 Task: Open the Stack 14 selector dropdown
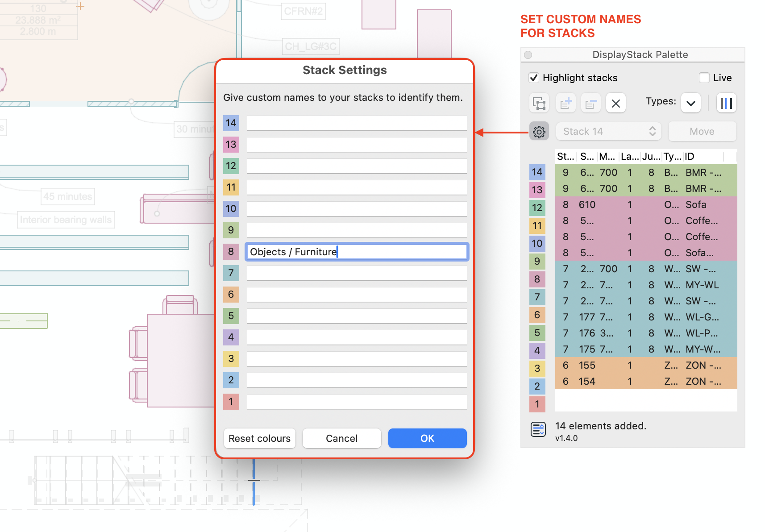pyautogui.click(x=608, y=132)
